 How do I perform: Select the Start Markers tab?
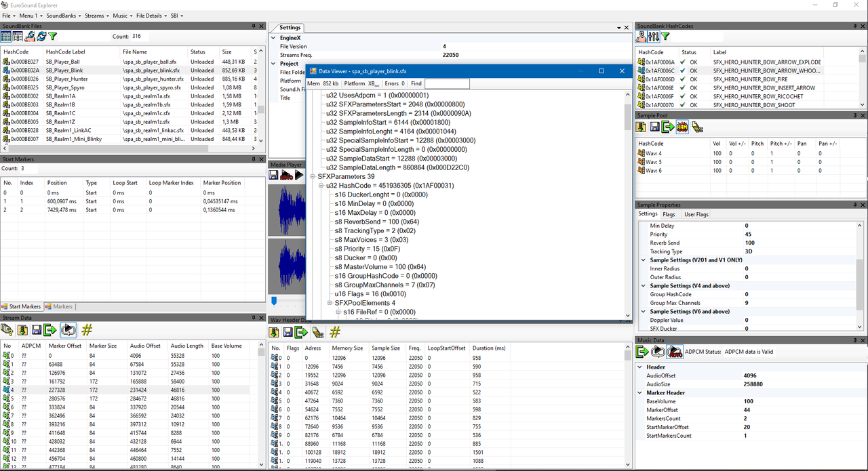coord(21,306)
